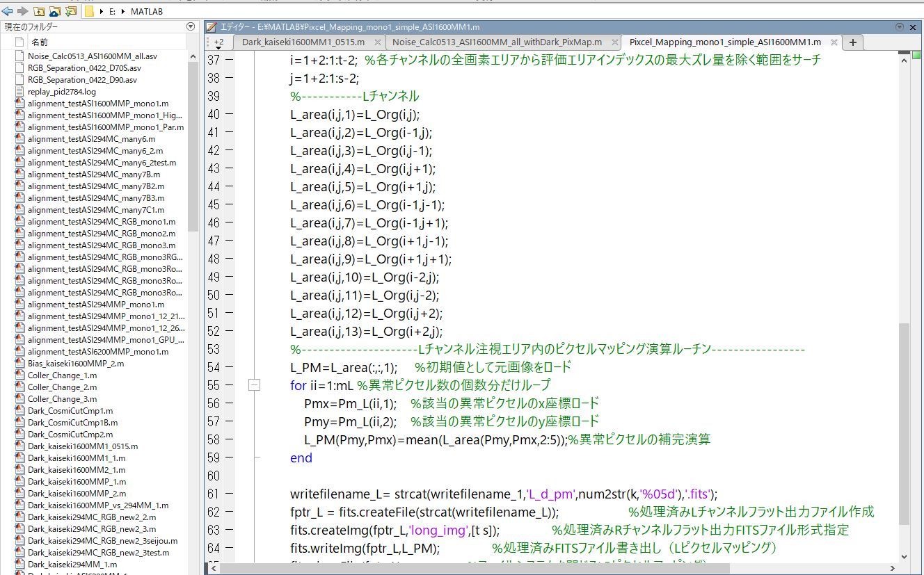This screenshot has height=575, width=924.
Task: Collapse the for loop at line 55
Action: (x=255, y=385)
